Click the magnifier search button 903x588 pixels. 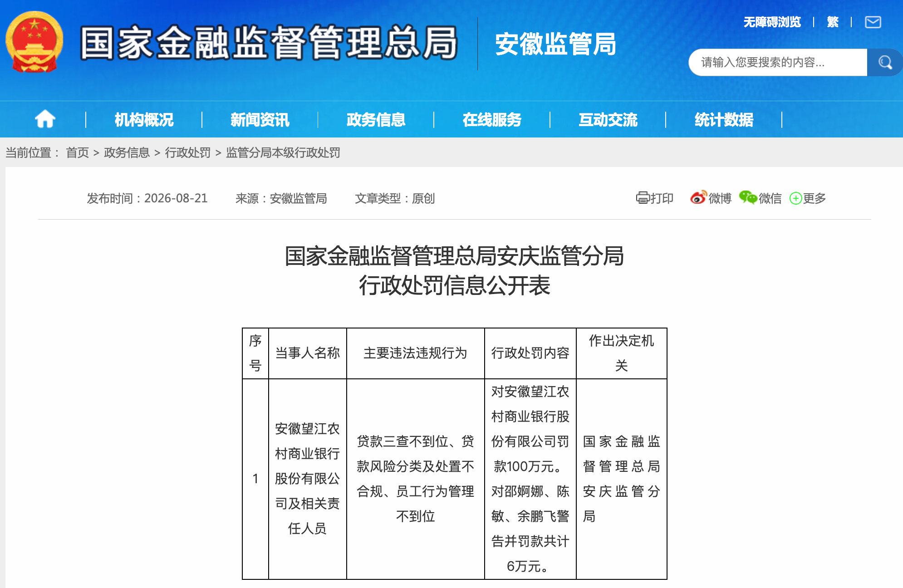pos(884,62)
